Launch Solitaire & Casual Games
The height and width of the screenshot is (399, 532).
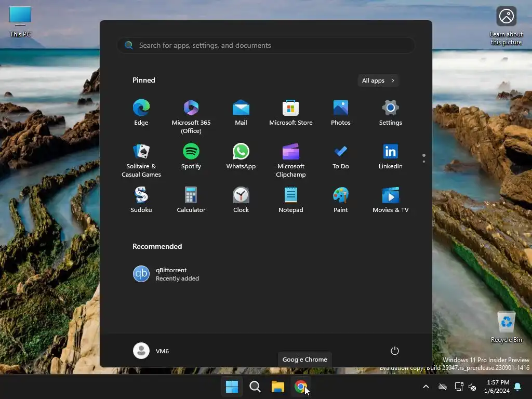[141, 160]
